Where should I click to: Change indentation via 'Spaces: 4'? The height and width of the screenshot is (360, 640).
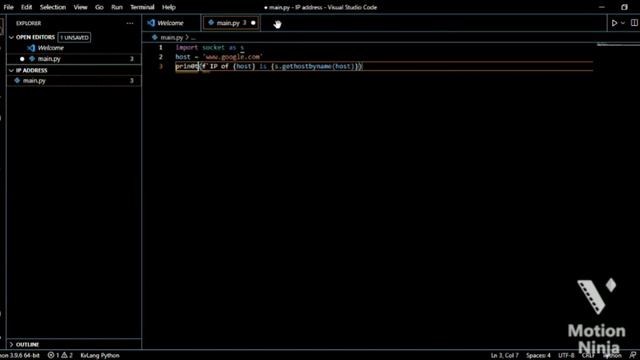coord(538,356)
